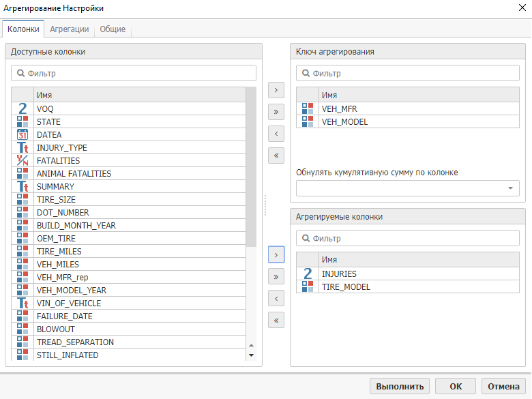
Task: Click the available columns filter field
Action: tap(134, 73)
